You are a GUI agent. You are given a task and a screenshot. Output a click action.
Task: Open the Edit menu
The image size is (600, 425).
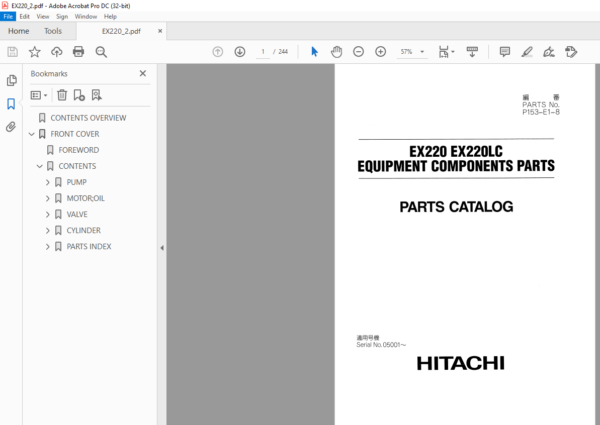click(x=24, y=16)
